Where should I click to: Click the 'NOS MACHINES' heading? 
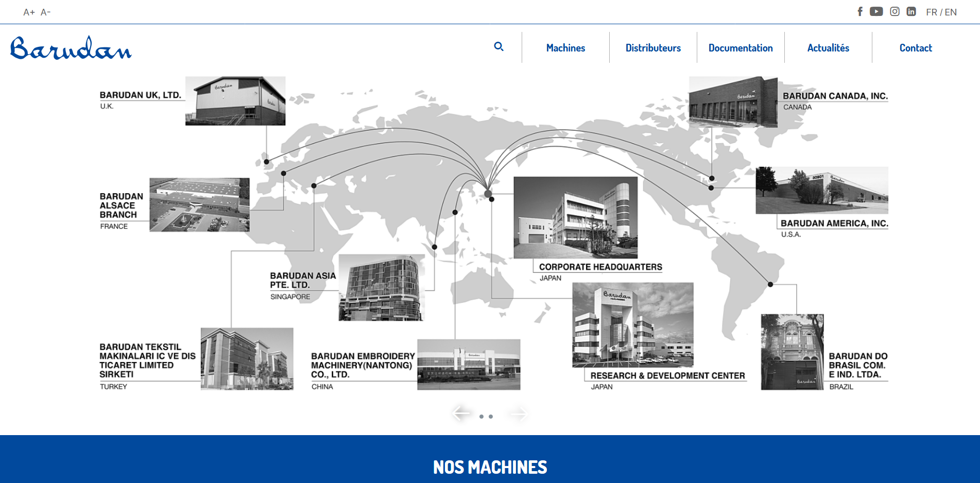(490, 467)
